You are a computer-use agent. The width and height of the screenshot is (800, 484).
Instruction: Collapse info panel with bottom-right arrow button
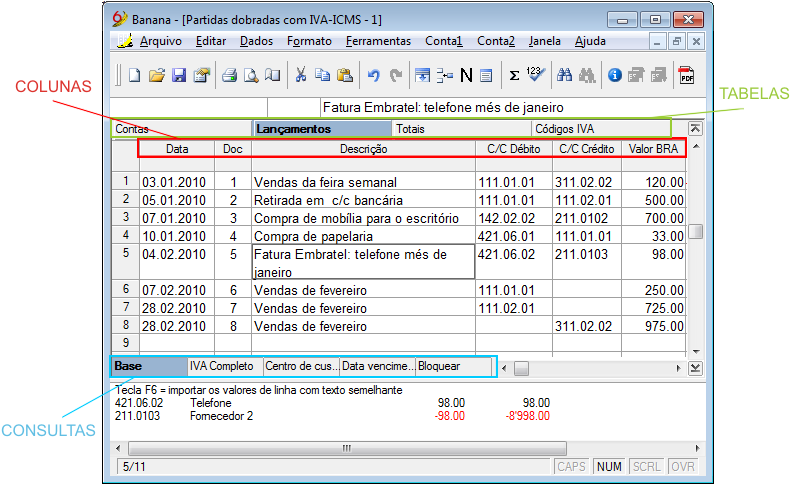[695, 368]
